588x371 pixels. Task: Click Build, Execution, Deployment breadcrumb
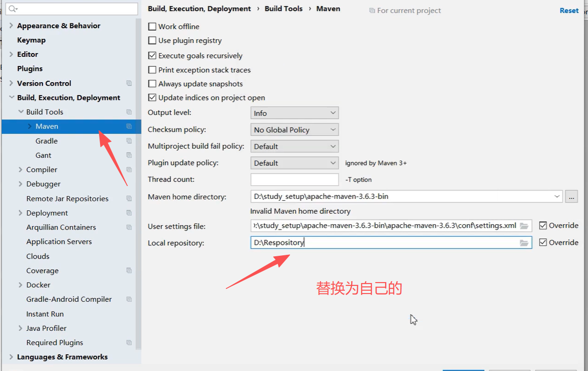[200, 9]
